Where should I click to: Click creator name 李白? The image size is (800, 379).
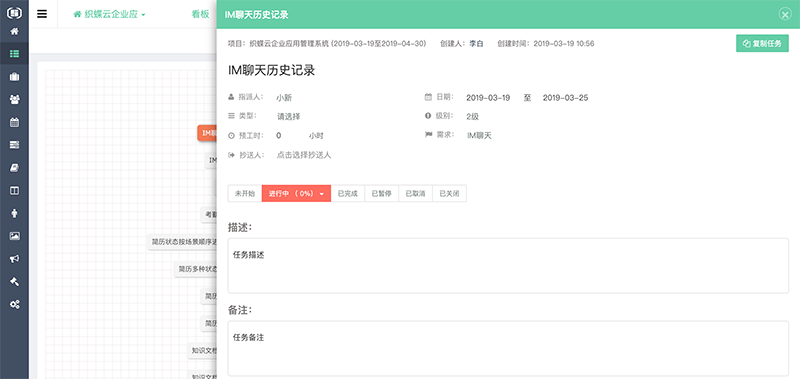coord(476,44)
